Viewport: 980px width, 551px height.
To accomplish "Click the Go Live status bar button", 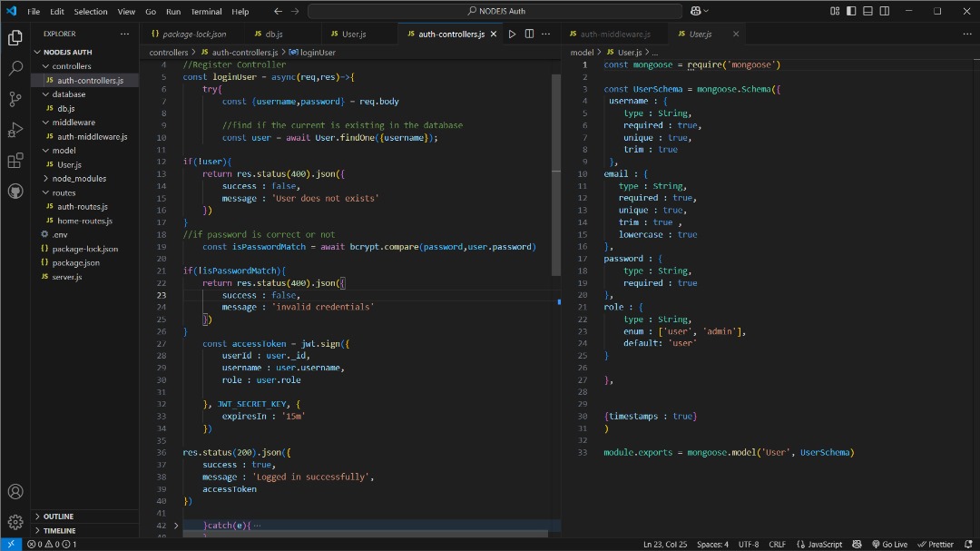I will click(889, 545).
